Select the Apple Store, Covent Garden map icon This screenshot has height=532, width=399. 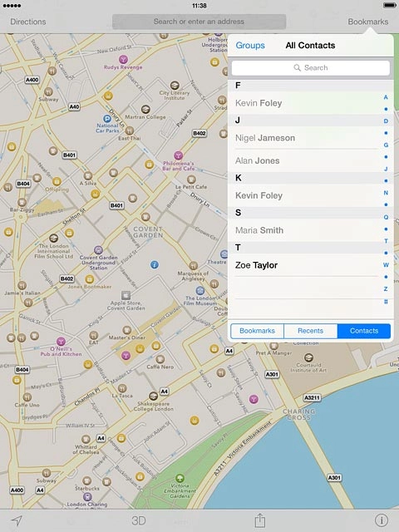tap(126, 295)
